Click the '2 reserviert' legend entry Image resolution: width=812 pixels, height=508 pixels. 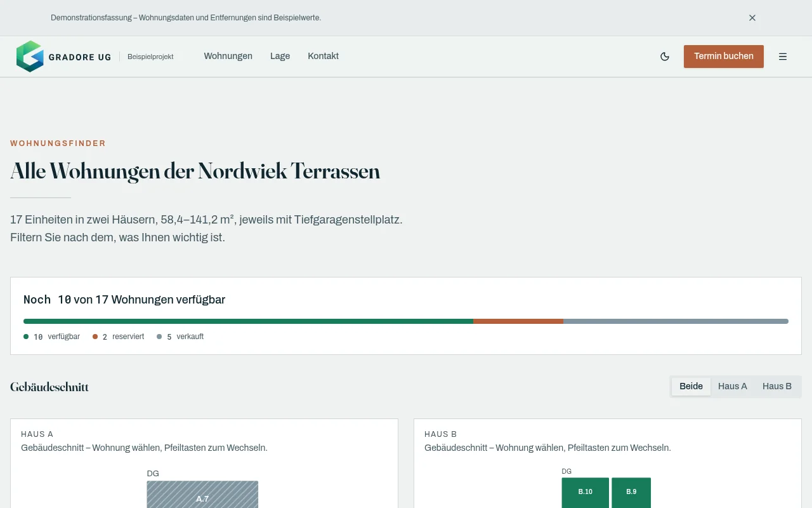pos(118,337)
